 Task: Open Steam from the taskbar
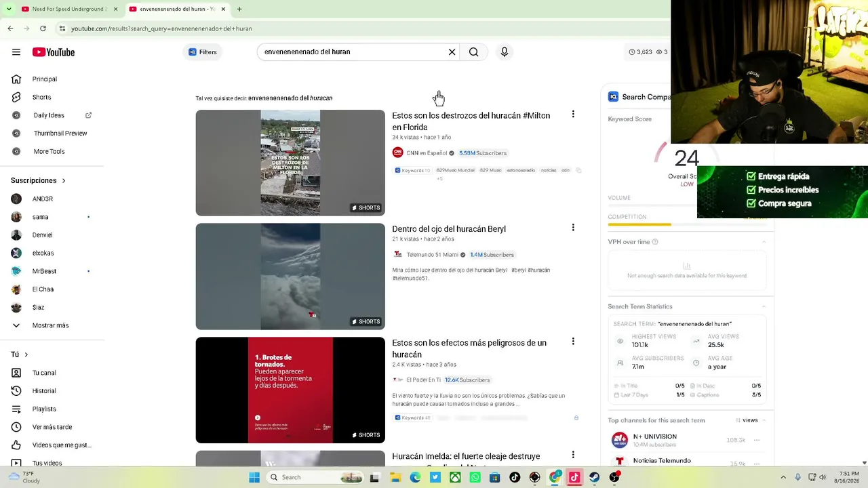(x=595, y=477)
